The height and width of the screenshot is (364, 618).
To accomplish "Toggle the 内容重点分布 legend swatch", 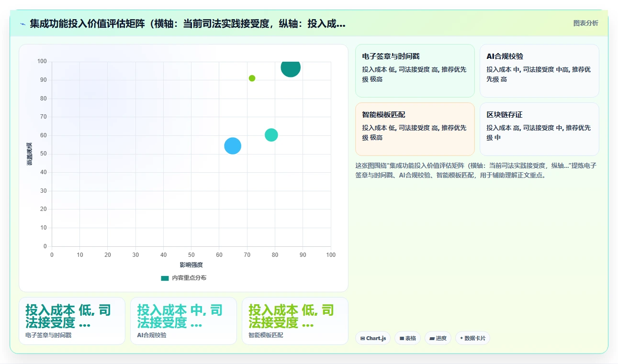I will 165,278.
